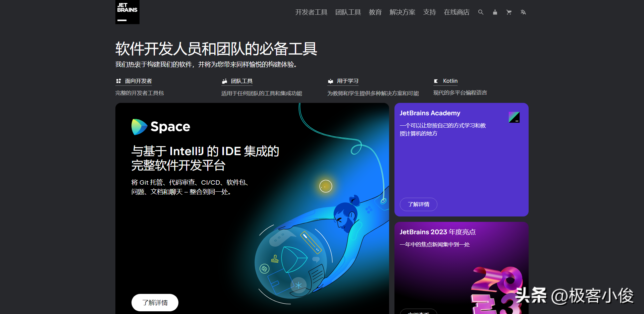Click text 适用于任何团队的工具和集成功能
Viewport: 644px width, 314px height.
click(262, 93)
